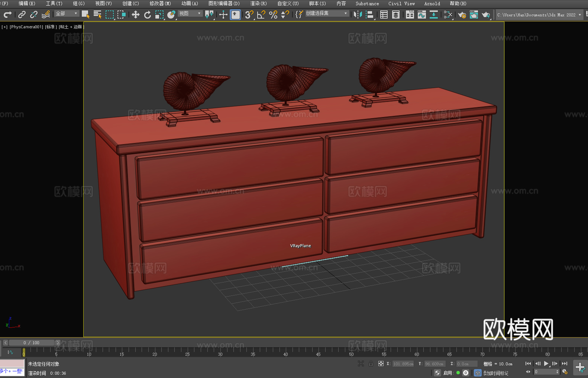Toggle Absolute/Offset transform type-in mode
The height and width of the screenshot is (378, 588).
coord(381,364)
